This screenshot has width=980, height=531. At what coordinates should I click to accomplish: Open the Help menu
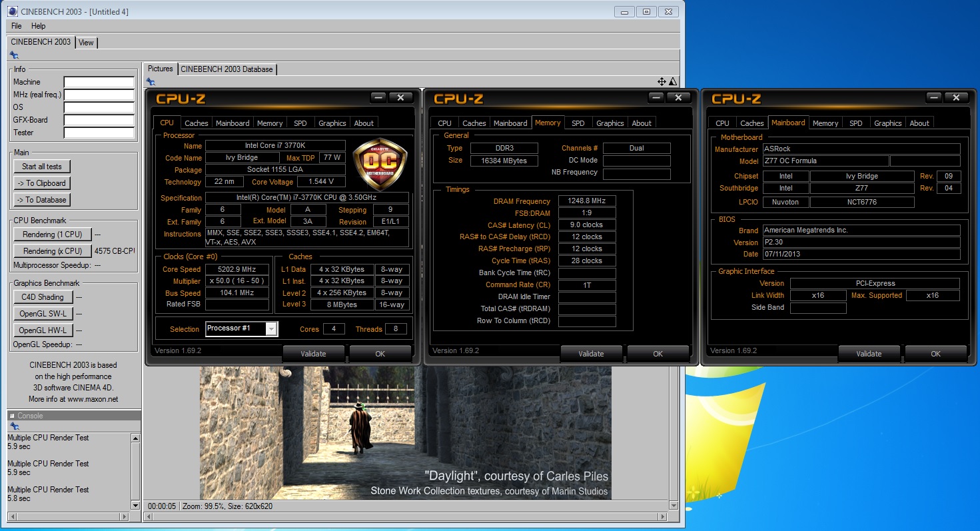click(x=39, y=26)
